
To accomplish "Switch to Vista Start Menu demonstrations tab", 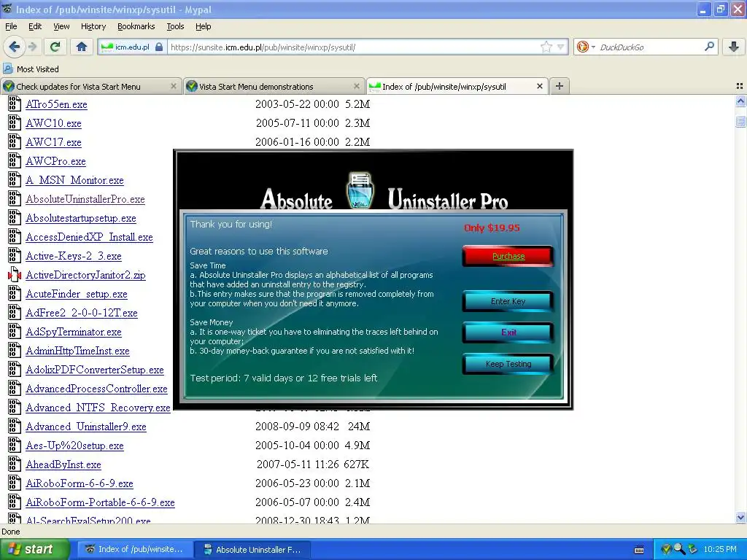I will pos(274,86).
